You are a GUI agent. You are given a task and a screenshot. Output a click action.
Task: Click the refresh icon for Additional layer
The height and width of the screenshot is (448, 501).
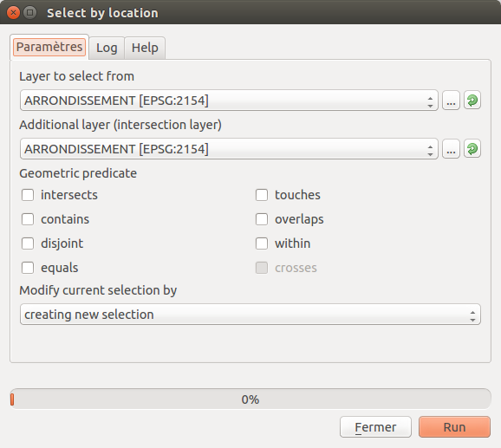472,149
